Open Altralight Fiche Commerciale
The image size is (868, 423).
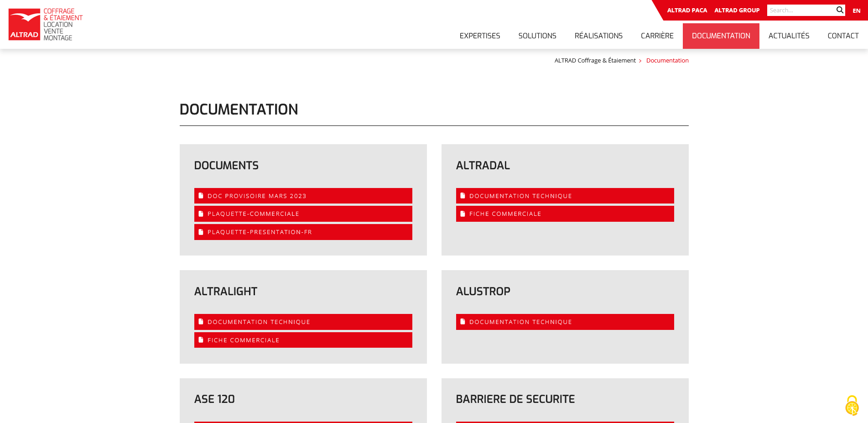303,340
